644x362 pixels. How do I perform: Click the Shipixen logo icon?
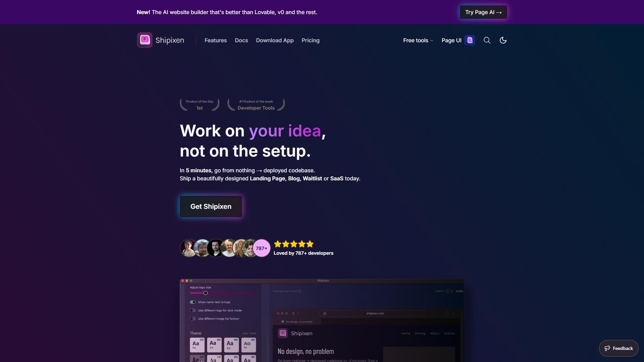coord(145,40)
